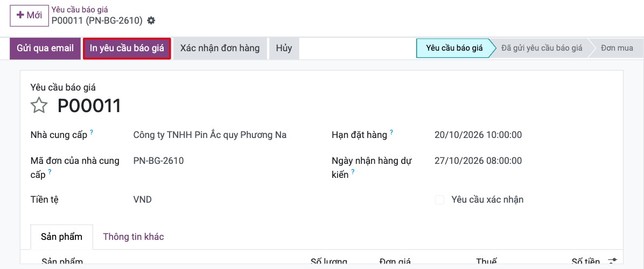Screen dimensions: 644x269
Task: Open the gear actions menu beside P00011
Action: (x=151, y=20)
